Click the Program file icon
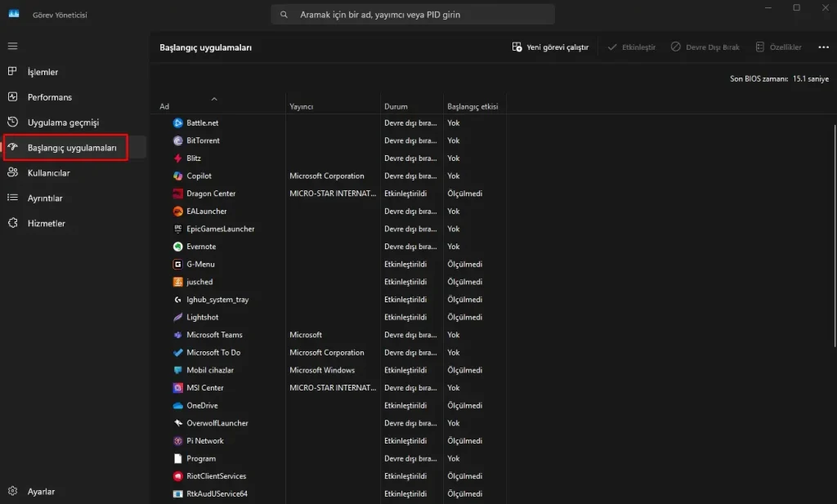This screenshot has width=837, height=504. tap(177, 458)
